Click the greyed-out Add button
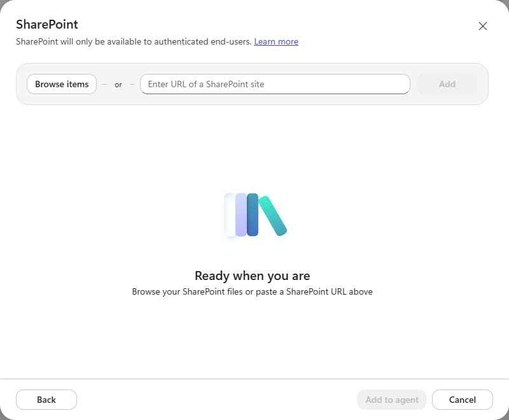 [x=447, y=84]
